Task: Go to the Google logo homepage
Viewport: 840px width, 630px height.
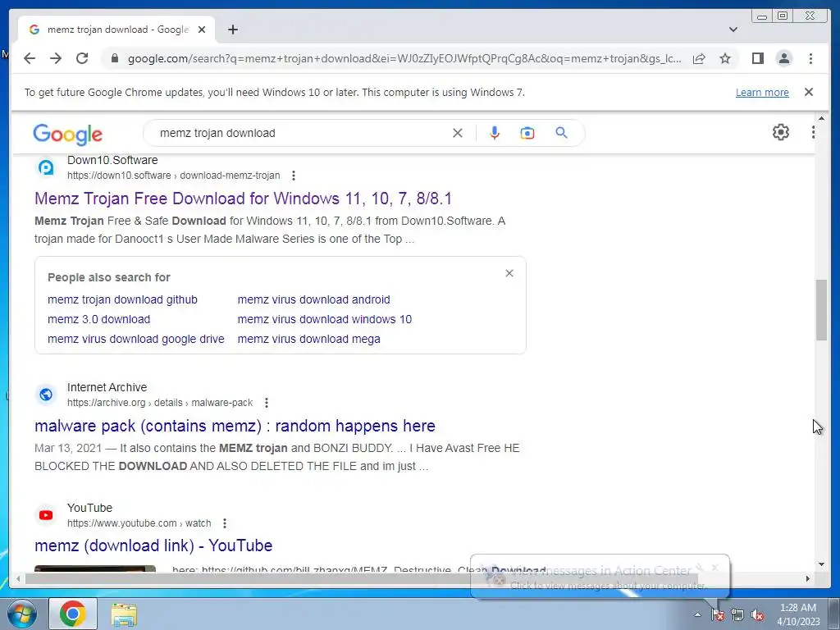Action: point(67,134)
